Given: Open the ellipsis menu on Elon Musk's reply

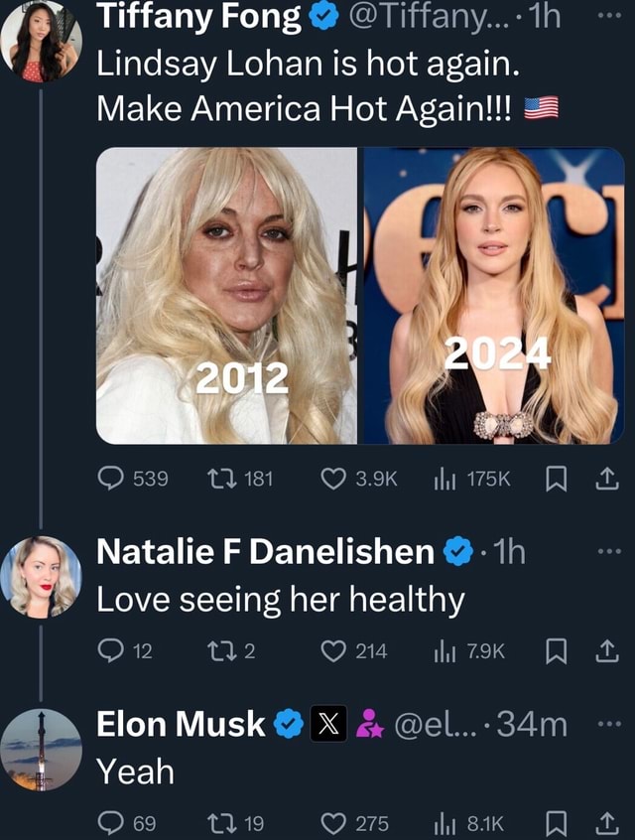Looking at the screenshot, I should click(608, 727).
